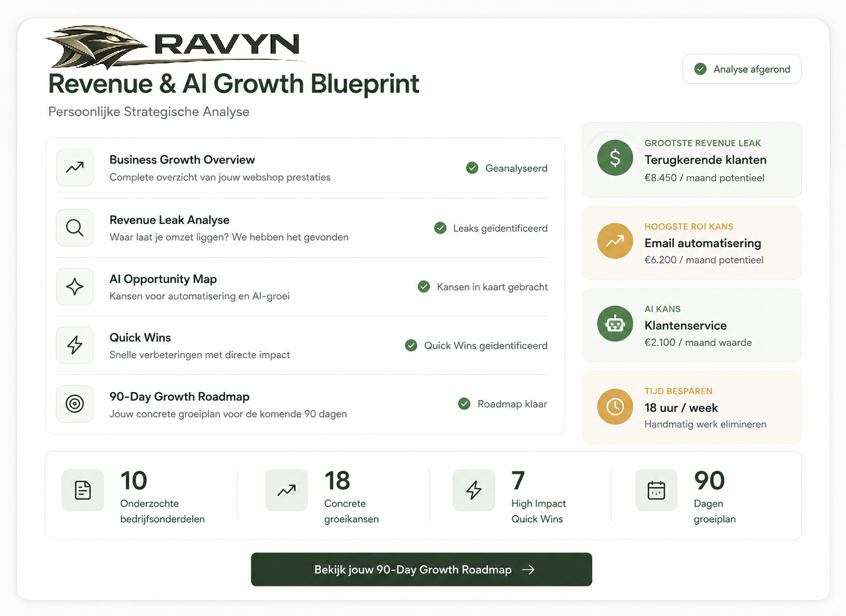Click the €2.100 / maand waarde value
846x616 pixels.
tap(698, 343)
